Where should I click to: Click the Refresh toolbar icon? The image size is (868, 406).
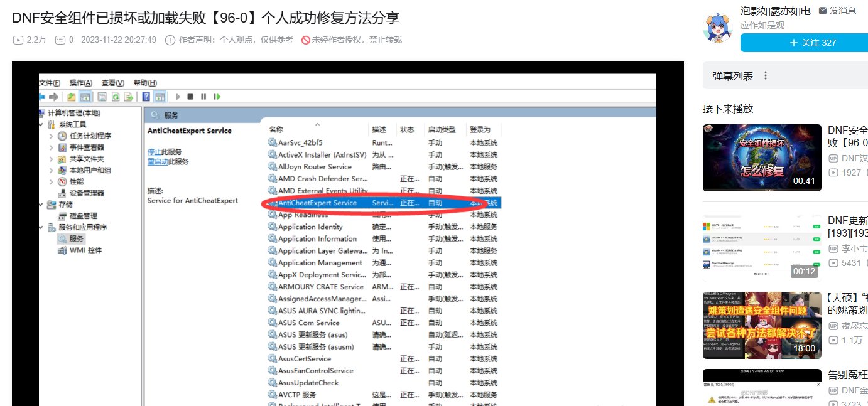(116, 97)
